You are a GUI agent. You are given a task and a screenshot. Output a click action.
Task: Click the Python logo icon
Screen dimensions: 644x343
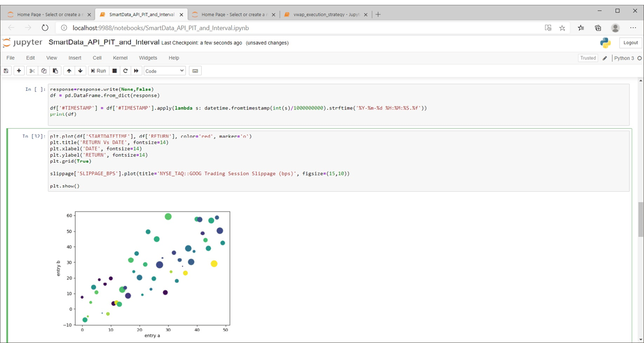tap(605, 43)
